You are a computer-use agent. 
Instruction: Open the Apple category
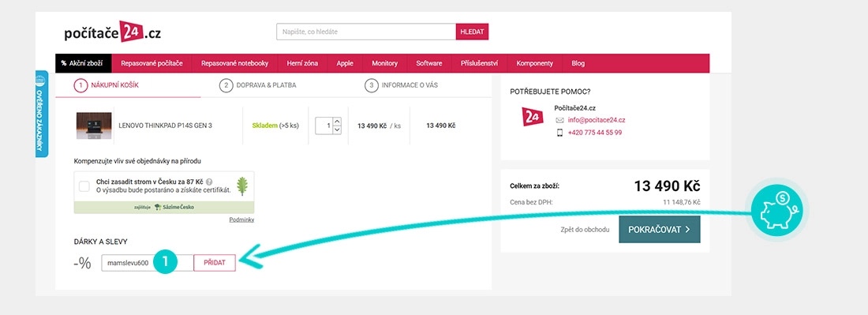point(345,63)
